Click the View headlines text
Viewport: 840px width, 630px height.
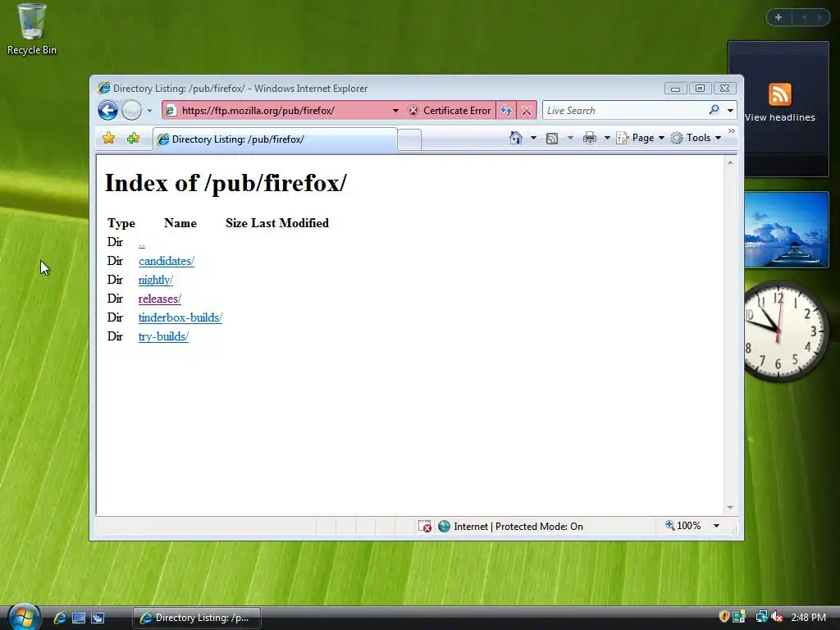(779, 117)
